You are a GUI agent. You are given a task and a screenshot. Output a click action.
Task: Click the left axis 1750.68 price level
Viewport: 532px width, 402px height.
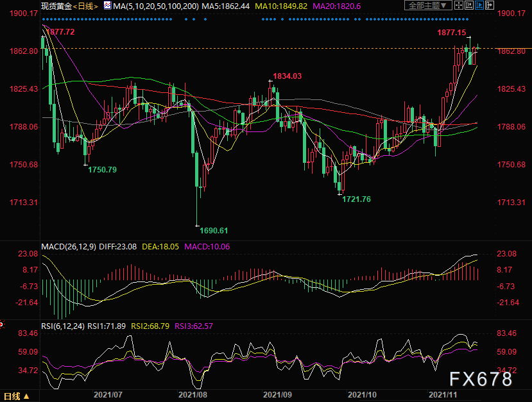[24, 164]
